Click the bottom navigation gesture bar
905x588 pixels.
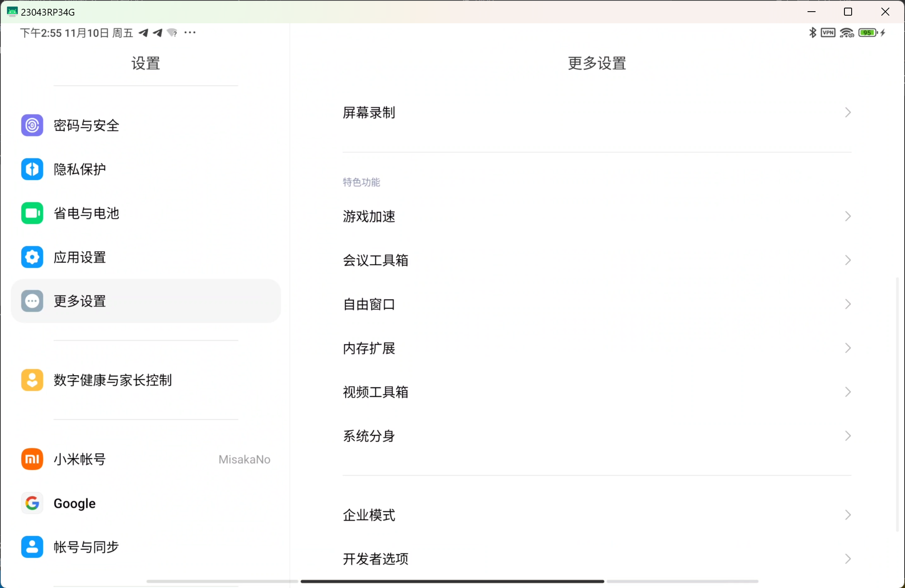pos(452,581)
